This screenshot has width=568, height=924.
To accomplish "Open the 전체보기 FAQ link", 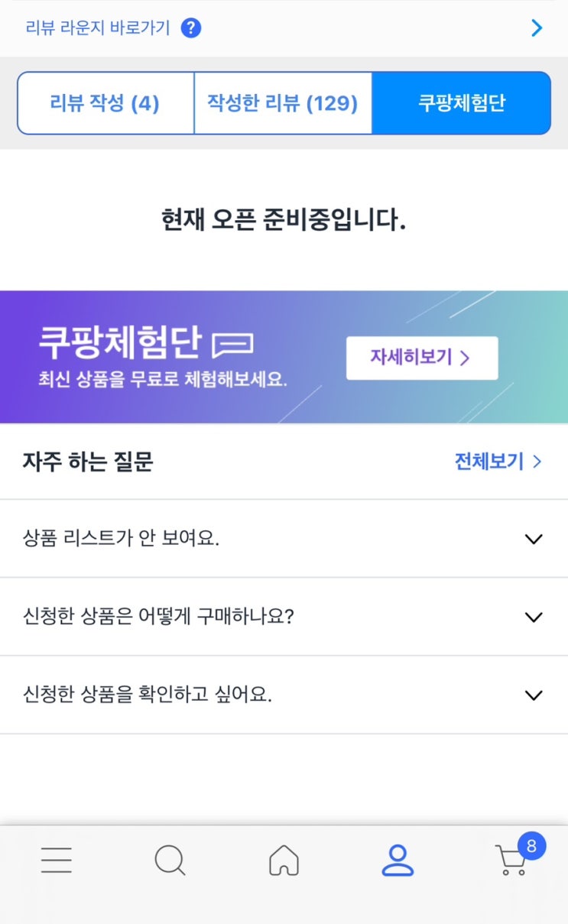I will point(498,462).
